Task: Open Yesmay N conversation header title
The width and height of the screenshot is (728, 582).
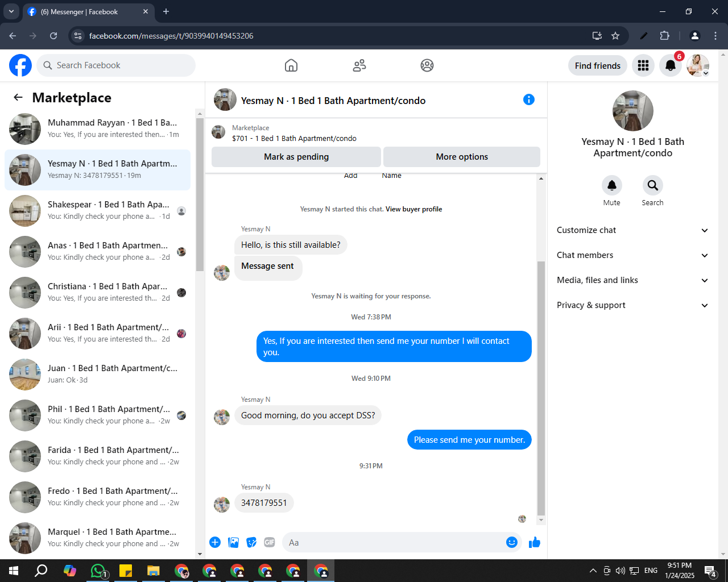Action: 333,101
